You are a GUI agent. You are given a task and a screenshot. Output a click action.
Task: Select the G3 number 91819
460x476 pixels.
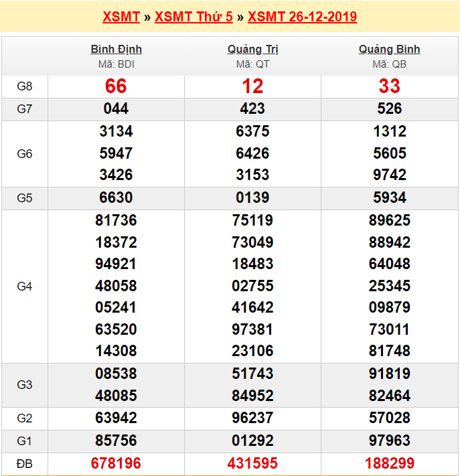[389, 374]
